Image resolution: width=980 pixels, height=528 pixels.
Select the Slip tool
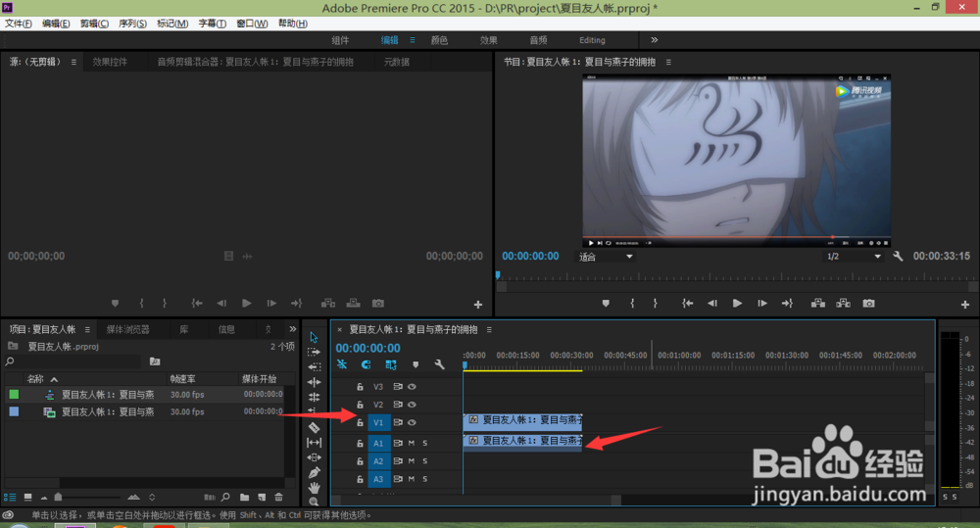(314, 443)
